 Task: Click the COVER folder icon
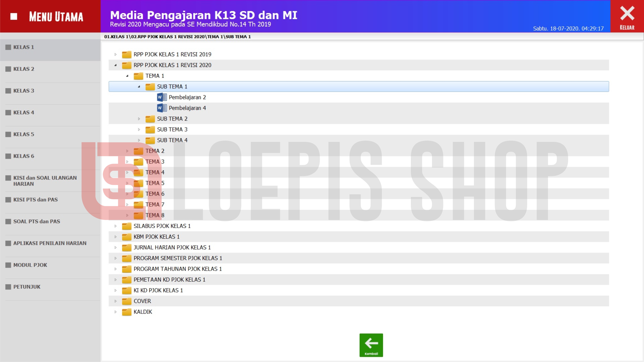tap(126, 301)
